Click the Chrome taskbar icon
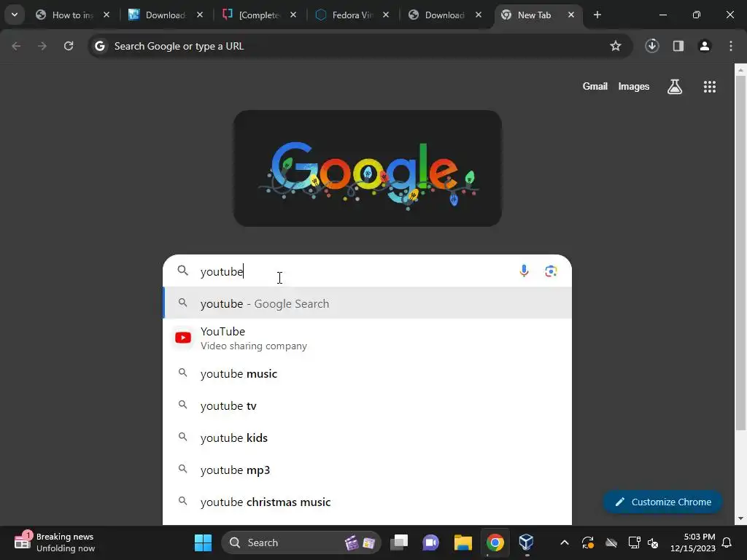The height and width of the screenshot is (560, 747). click(x=495, y=542)
